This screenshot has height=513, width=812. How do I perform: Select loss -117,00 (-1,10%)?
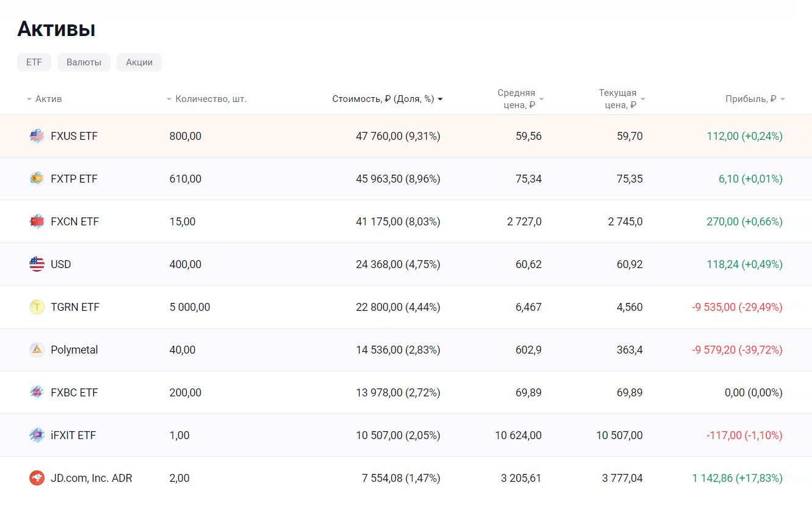pos(745,435)
